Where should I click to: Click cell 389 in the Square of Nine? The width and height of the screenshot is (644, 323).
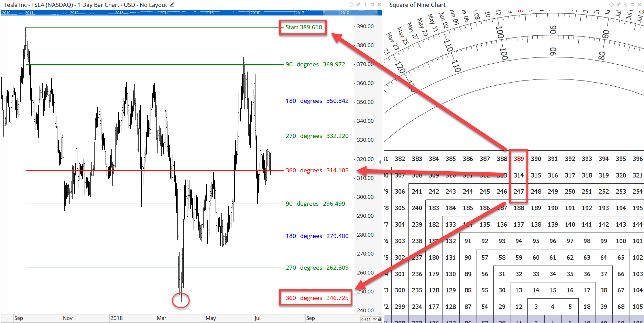(x=519, y=159)
